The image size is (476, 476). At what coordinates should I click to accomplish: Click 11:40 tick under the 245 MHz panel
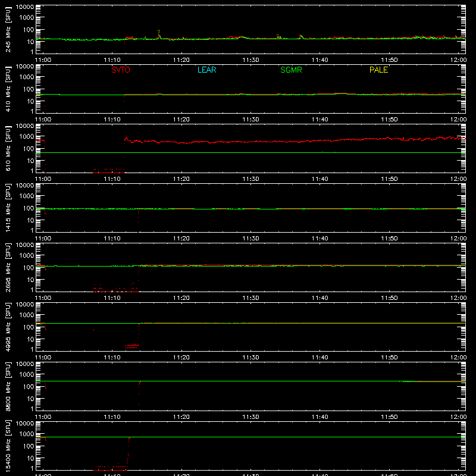320,60
